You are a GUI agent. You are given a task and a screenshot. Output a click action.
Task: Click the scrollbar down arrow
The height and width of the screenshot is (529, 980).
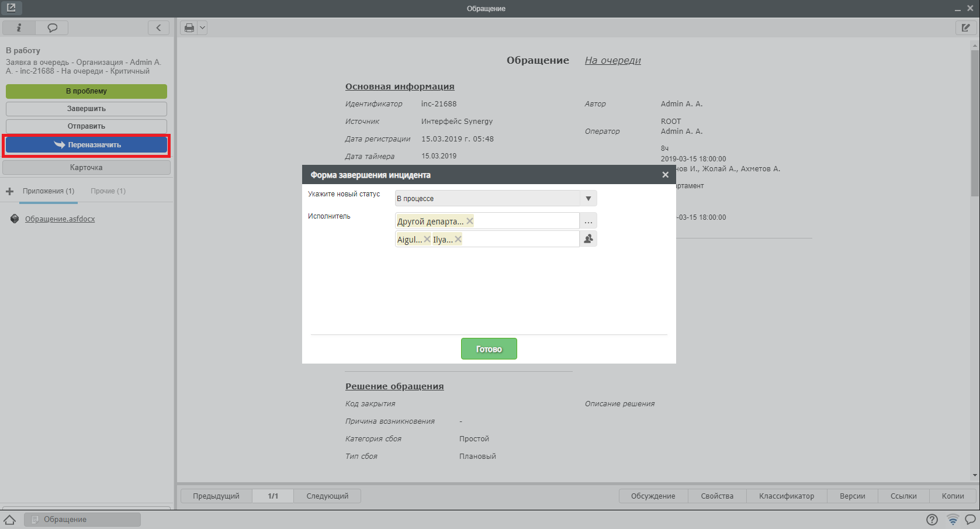tap(975, 476)
